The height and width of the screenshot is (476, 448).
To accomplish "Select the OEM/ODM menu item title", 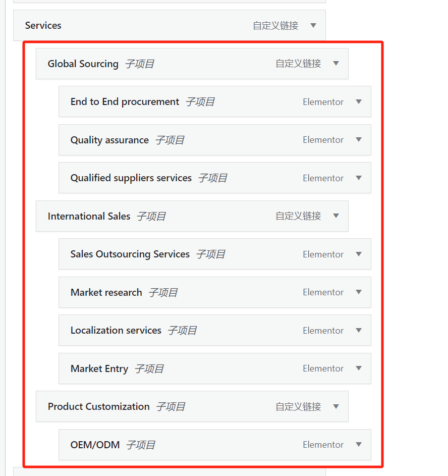I will pos(95,445).
